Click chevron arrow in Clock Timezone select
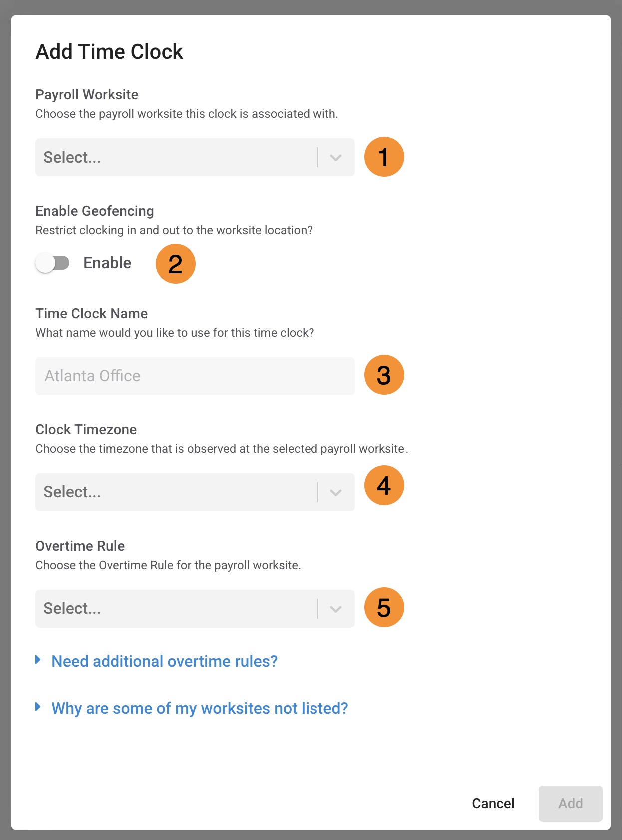This screenshot has height=840, width=622. [336, 492]
